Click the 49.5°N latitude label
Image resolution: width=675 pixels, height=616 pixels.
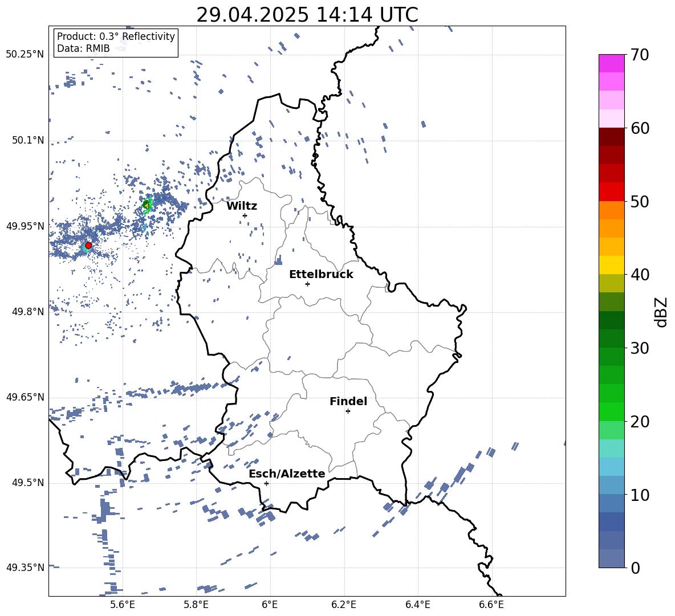(x=28, y=483)
